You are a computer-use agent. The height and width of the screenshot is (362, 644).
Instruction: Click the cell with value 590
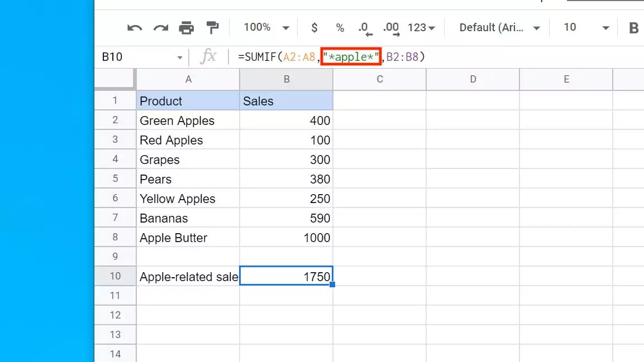click(286, 218)
